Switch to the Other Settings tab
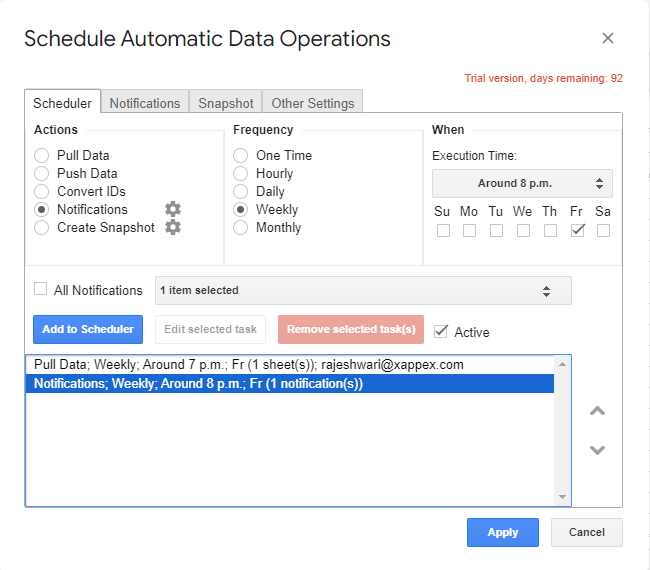The height and width of the screenshot is (570, 650). [313, 103]
